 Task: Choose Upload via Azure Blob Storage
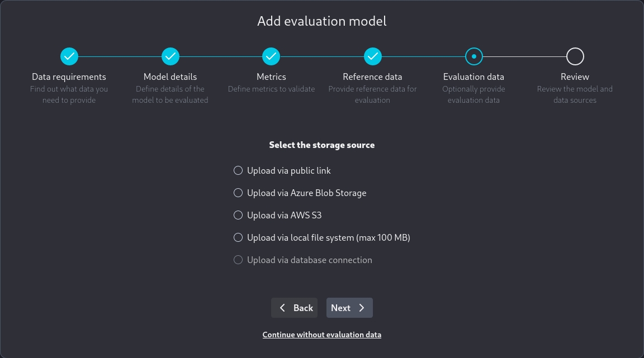click(238, 193)
